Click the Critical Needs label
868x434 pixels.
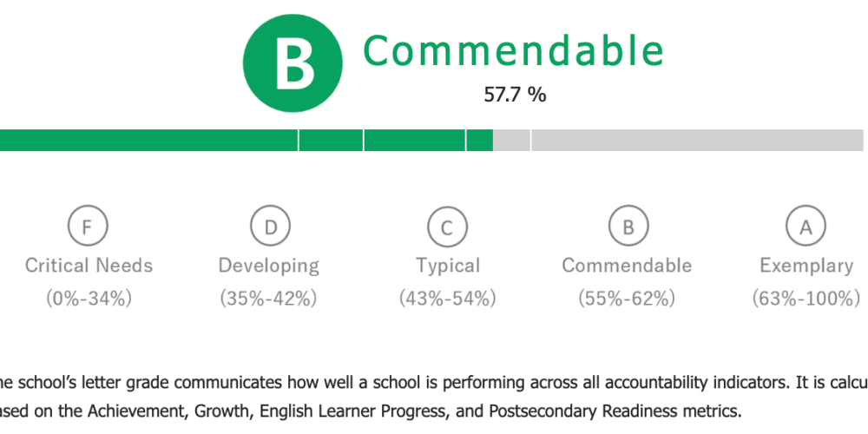pyautogui.click(x=89, y=266)
